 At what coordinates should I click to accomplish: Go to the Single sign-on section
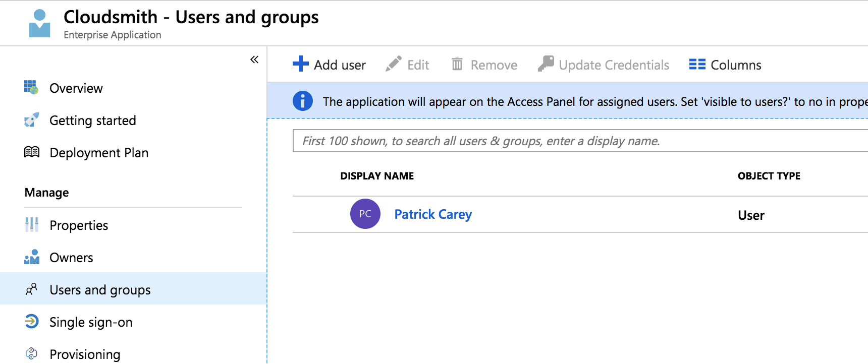(x=91, y=322)
